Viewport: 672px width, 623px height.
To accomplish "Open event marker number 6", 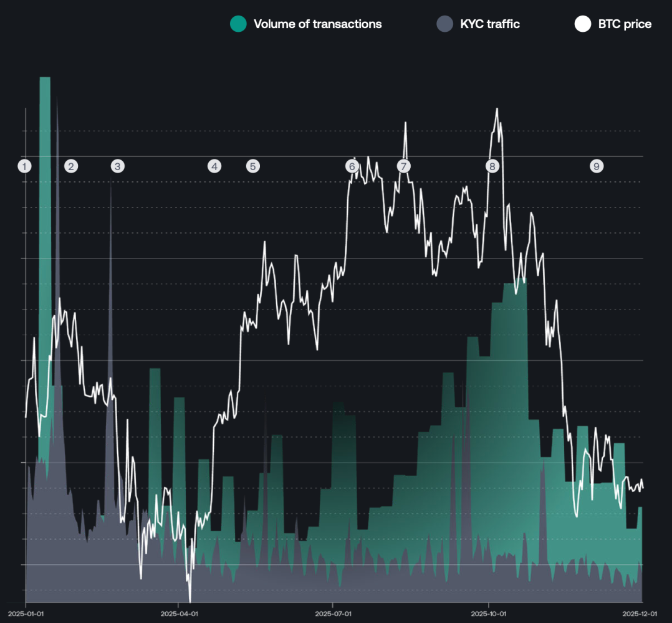I will [x=352, y=166].
